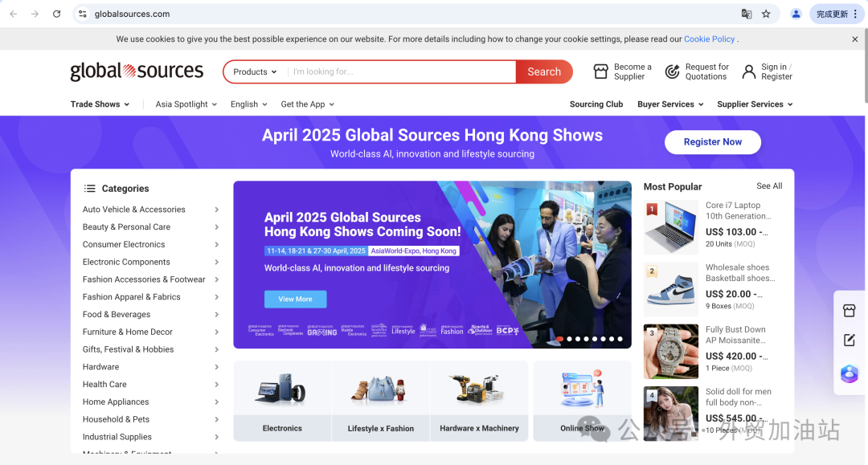Expand Consumer Electronics chevron arrow
The image size is (868, 465).
(x=216, y=244)
